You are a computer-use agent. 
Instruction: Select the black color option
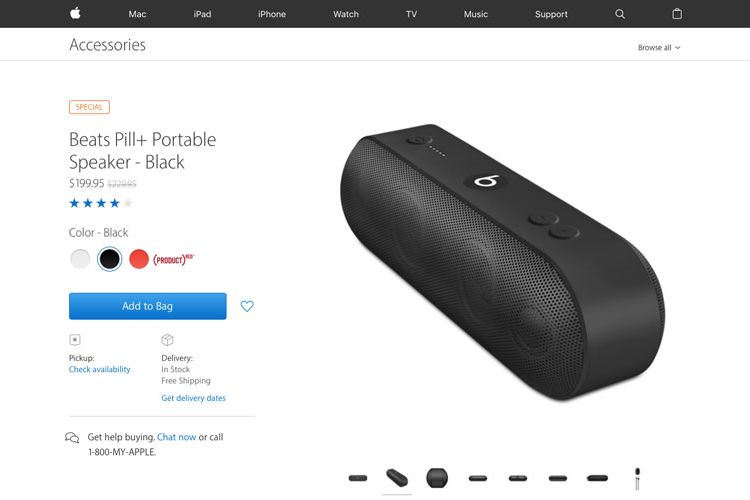point(110,259)
